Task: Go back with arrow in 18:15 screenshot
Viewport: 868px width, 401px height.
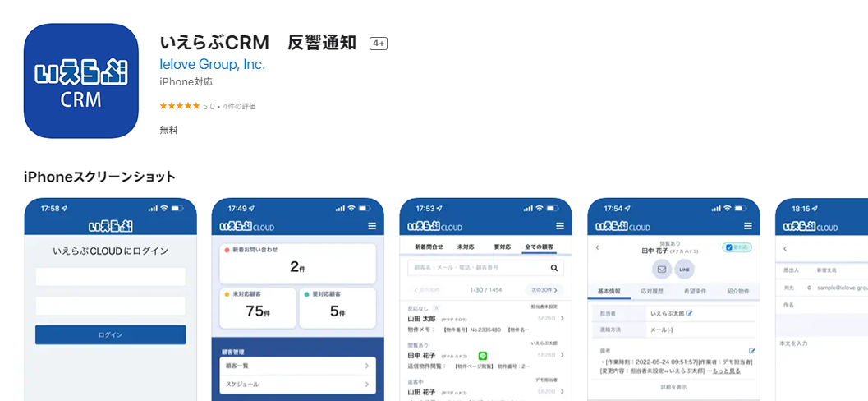Action: pyautogui.click(x=785, y=249)
